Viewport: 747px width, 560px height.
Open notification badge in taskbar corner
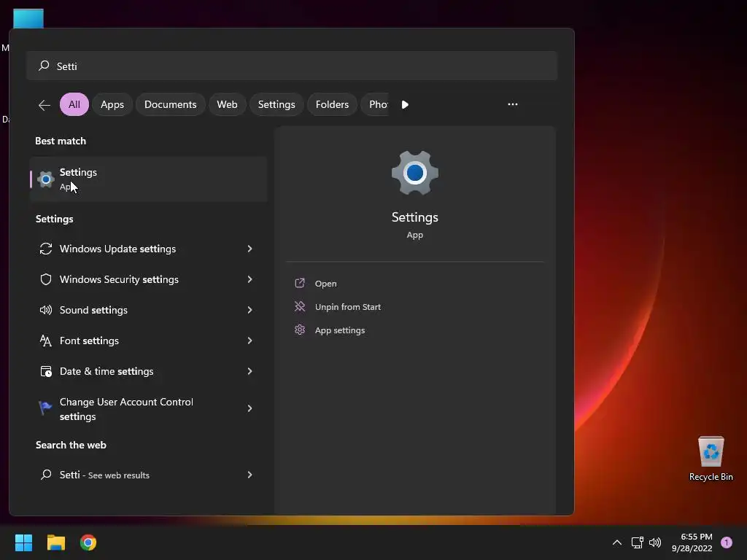(727, 542)
